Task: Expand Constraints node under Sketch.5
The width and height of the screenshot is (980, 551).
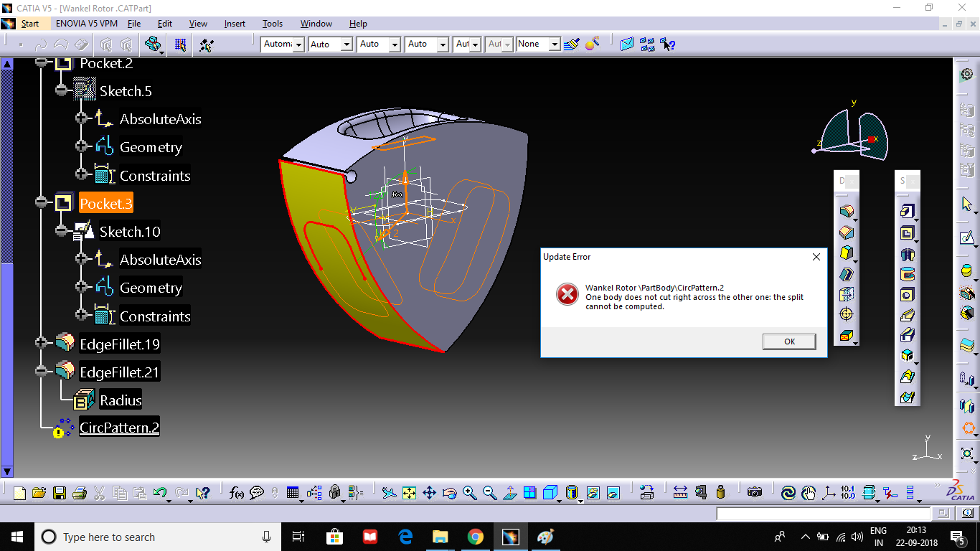Action: [x=82, y=175]
